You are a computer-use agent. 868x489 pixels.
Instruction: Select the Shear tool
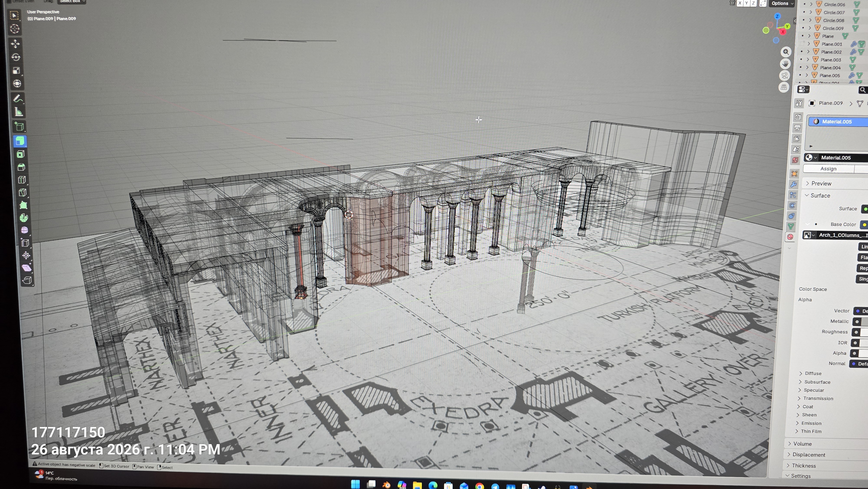point(27,268)
